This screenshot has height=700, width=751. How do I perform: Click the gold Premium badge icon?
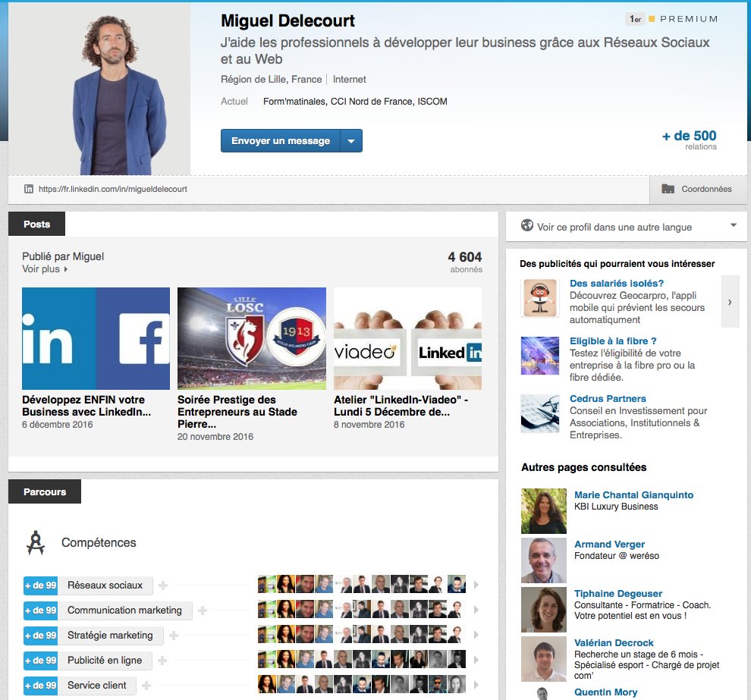652,19
